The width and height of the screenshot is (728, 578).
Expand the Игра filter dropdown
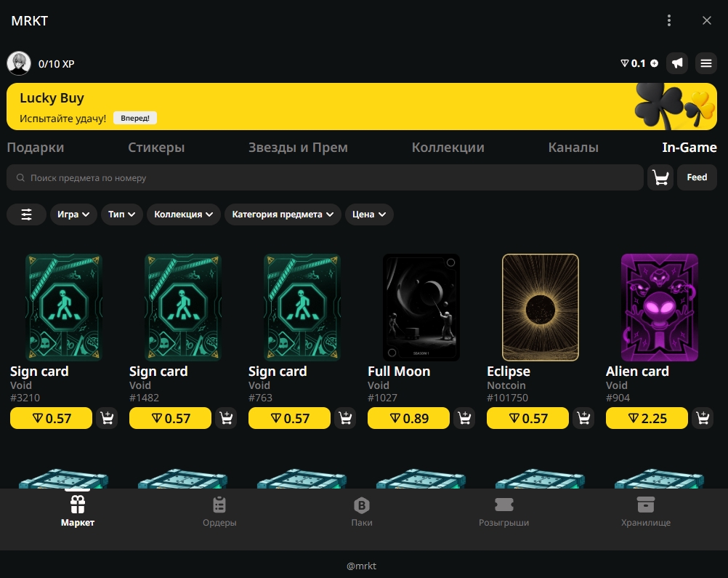pos(73,214)
